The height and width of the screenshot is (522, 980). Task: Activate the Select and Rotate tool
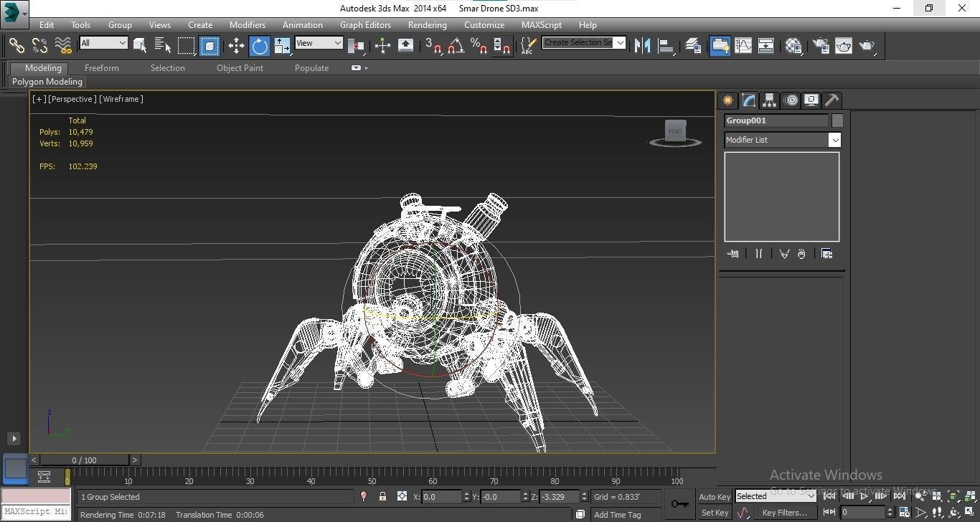[259, 46]
